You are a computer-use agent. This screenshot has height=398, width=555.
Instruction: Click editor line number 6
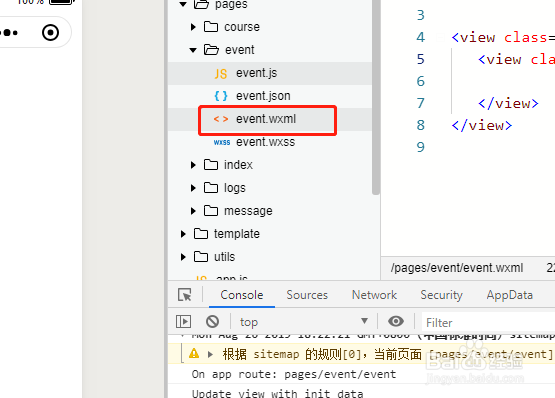420,81
